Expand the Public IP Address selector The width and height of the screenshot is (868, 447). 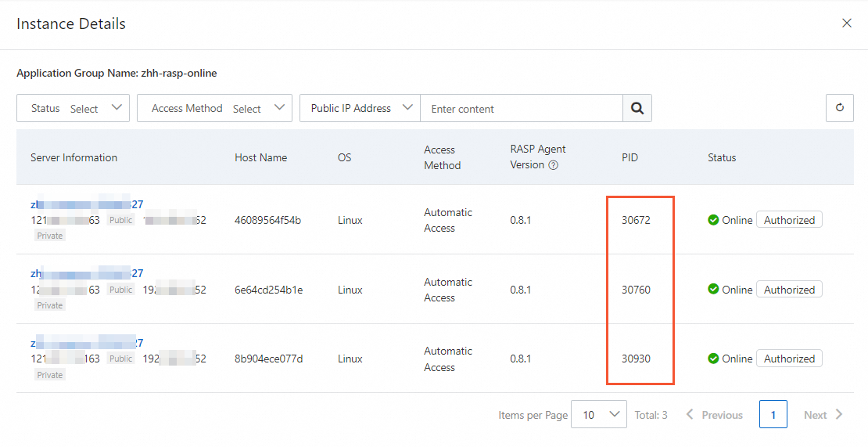tap(360, 109)
